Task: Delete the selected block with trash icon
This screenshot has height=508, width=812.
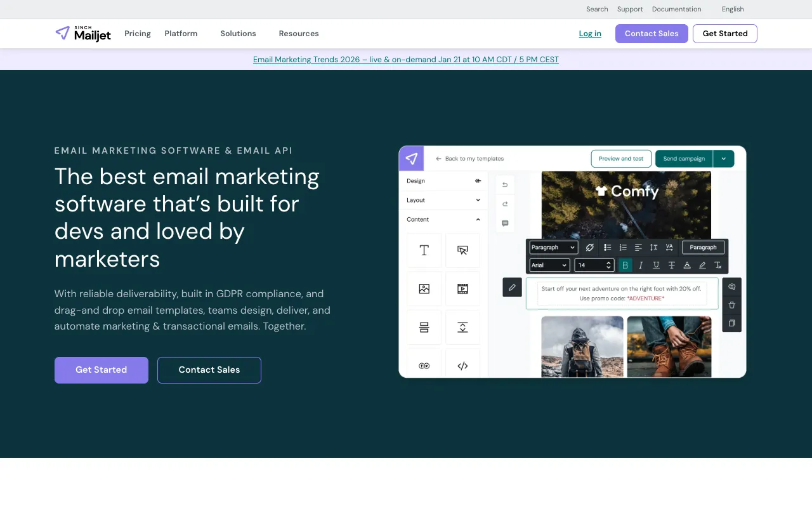Action: click(731, 305)
